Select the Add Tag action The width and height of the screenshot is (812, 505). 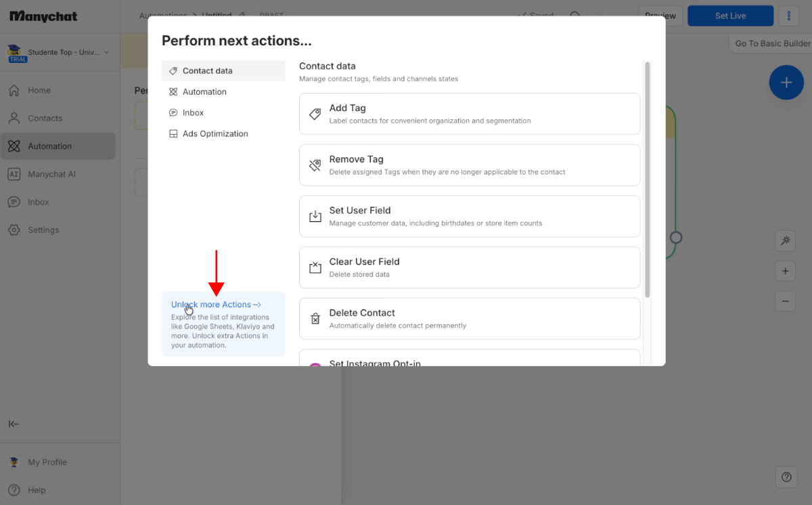point(470,114)
